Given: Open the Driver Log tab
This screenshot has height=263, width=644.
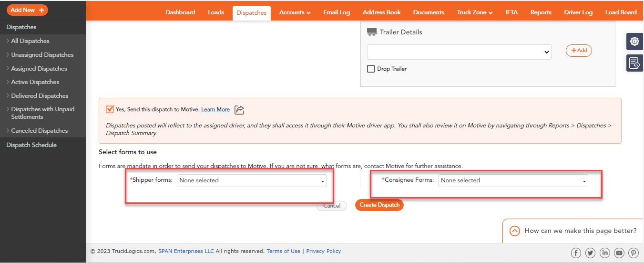Looking at the screenshot, I should tap(578, 12).
